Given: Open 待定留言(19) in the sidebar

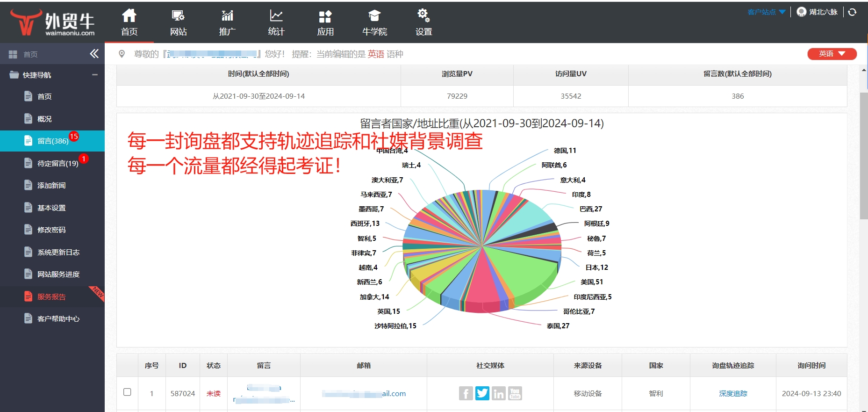Looking at the screenshot, I should (x=58, y=163).
